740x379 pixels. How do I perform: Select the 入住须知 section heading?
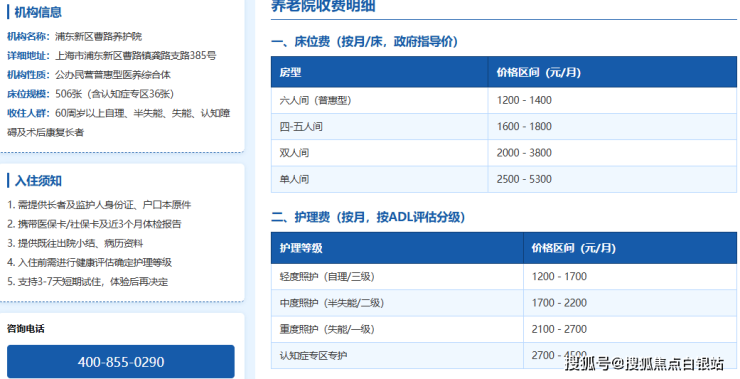pyautogui.click(x=38, y=181)
